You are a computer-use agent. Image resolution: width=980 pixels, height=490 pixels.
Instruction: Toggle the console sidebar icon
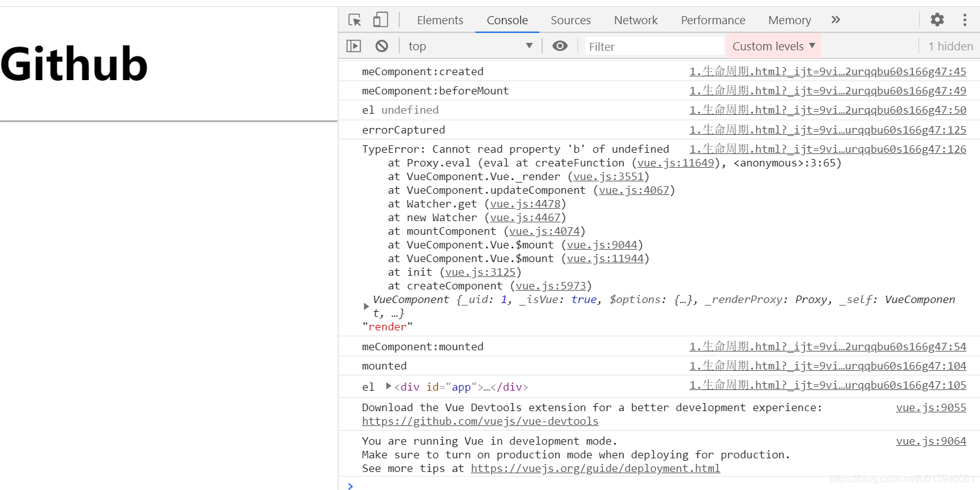click(353, 46)
